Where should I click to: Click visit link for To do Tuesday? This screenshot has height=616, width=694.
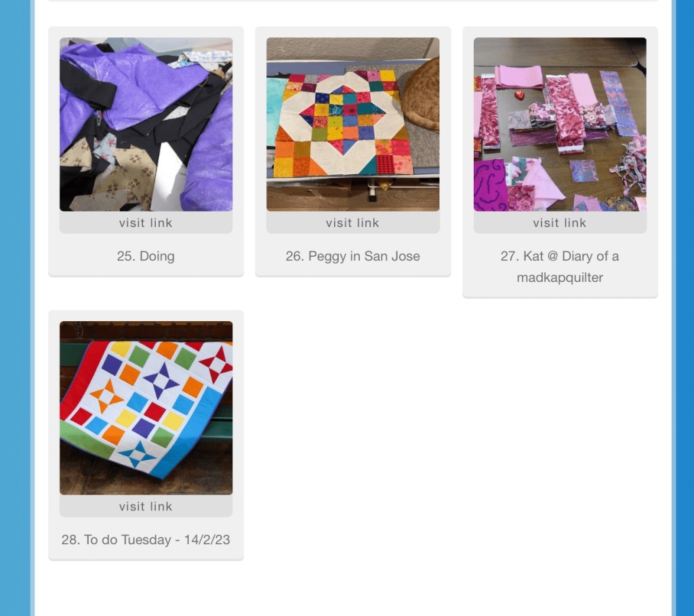click(146, 506)
